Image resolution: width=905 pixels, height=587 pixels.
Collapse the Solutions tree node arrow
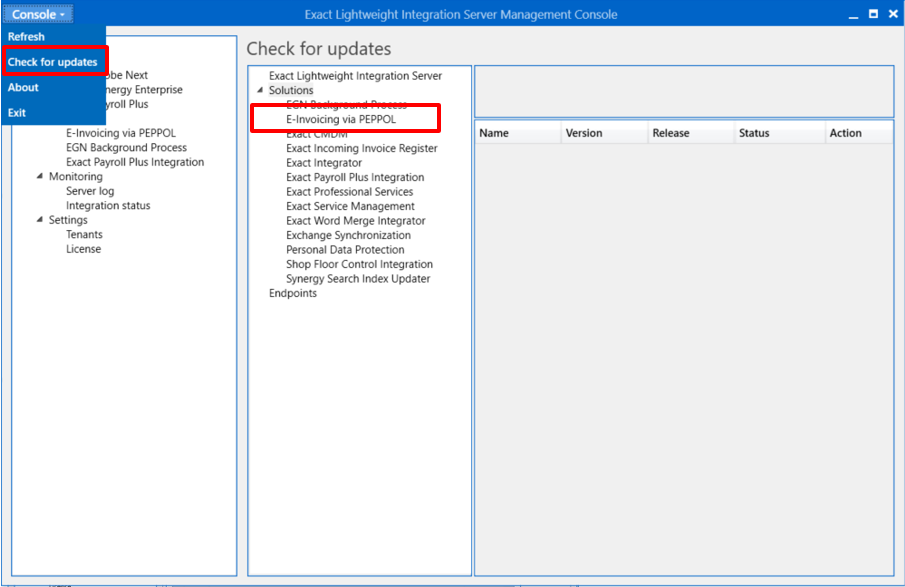tap(260, 90)
